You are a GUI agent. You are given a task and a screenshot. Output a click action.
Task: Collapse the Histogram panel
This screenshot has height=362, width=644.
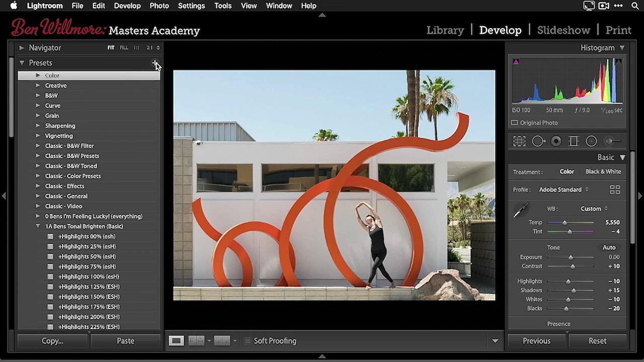click(x=622, y=48)
